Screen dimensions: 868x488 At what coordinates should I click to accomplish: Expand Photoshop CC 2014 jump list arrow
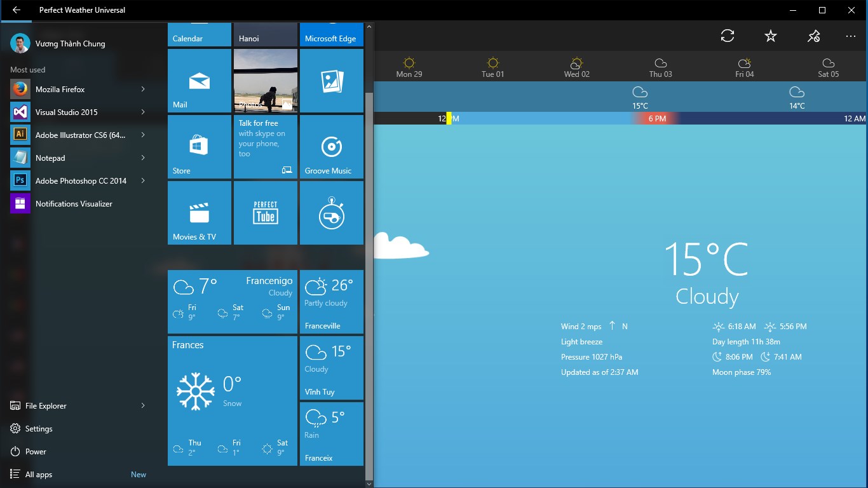click(x=143, y=180)
